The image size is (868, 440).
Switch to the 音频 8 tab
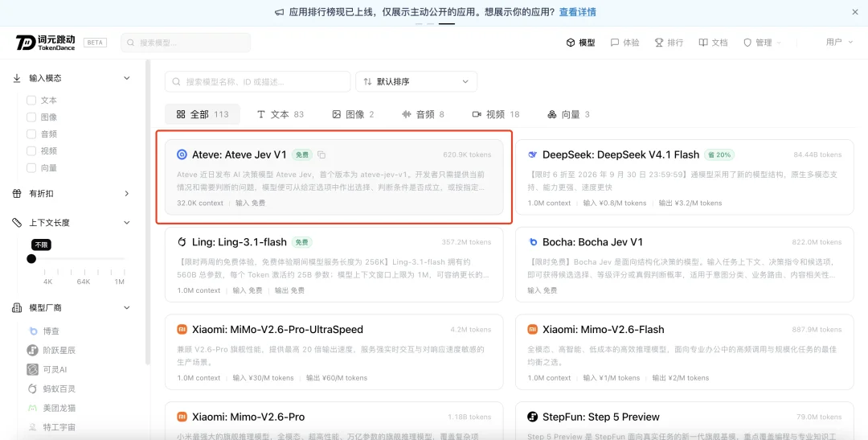point(423,114)
